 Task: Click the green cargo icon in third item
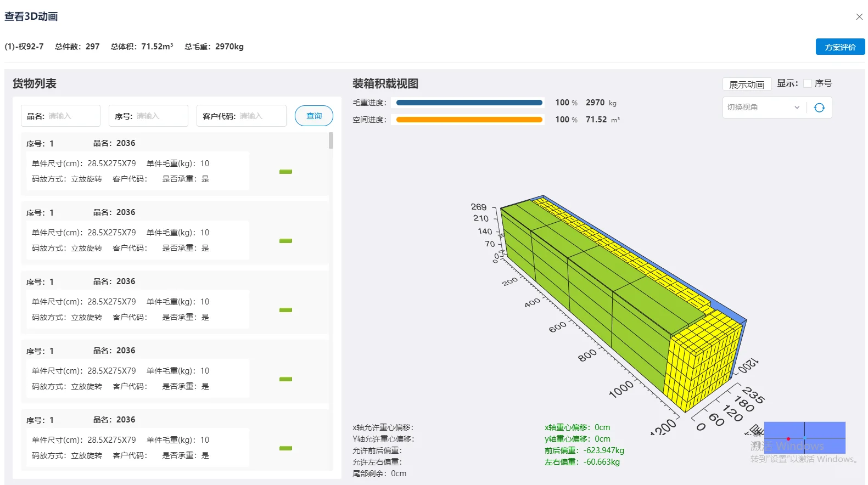pos(285,310)
